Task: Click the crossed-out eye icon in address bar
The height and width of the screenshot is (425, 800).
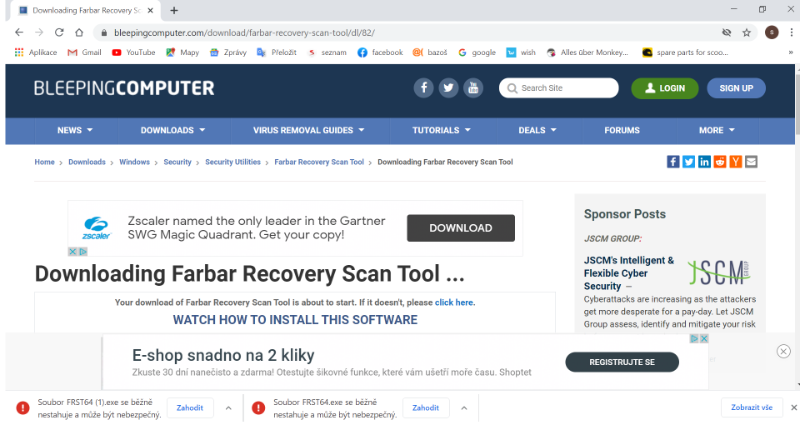Action: (x=727, y=33)
